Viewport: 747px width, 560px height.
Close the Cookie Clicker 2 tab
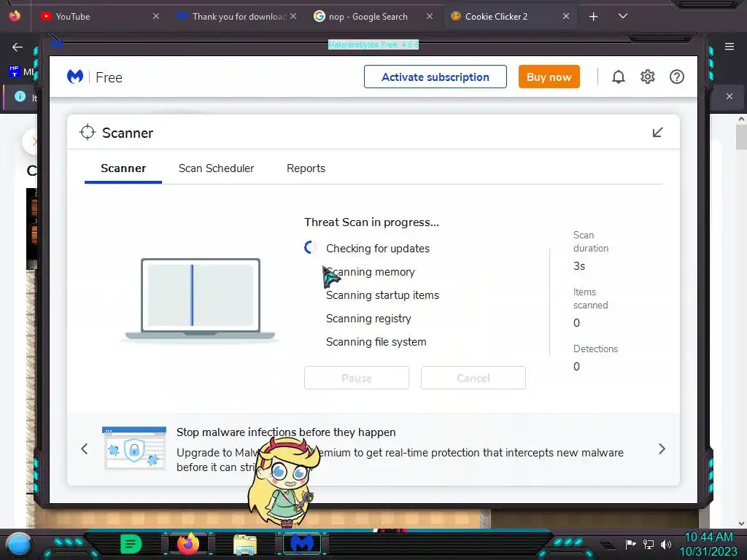(x=566, y=16)
